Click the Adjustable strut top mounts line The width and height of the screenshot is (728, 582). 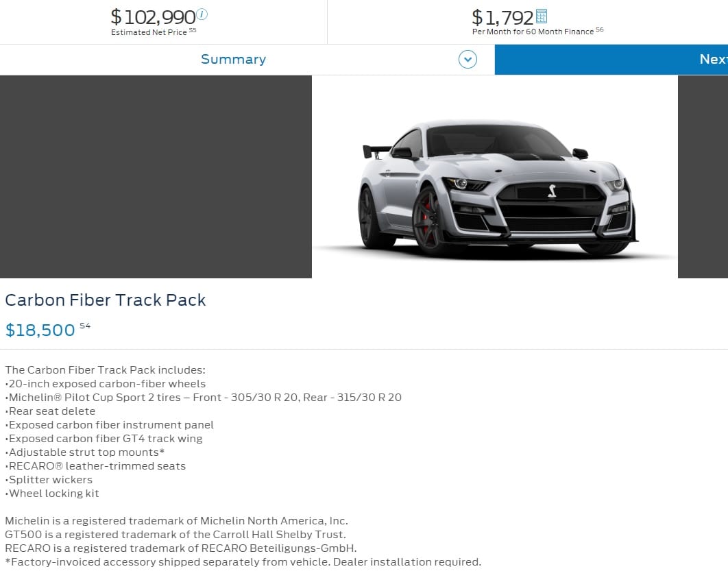(85, 452)
